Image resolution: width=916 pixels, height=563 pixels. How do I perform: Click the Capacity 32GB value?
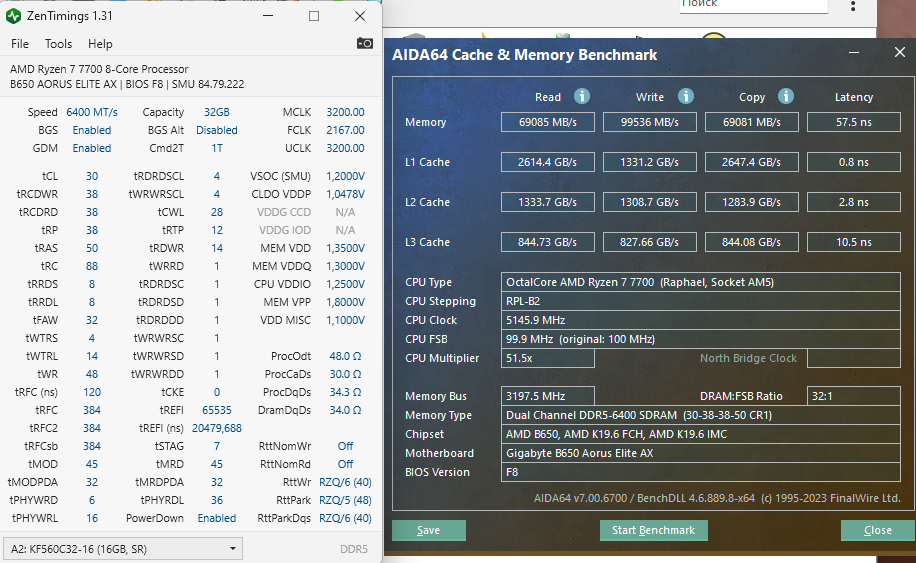coord(217,112)
